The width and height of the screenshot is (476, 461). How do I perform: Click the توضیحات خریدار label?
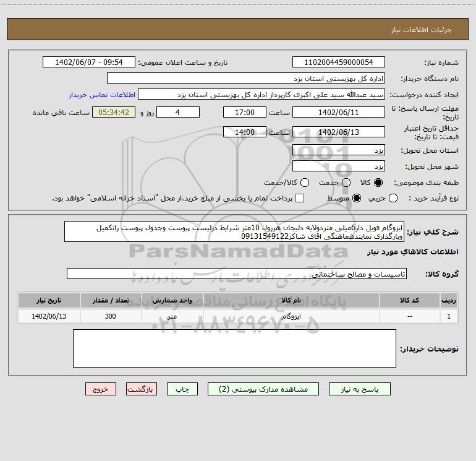[x=429, y=349]
